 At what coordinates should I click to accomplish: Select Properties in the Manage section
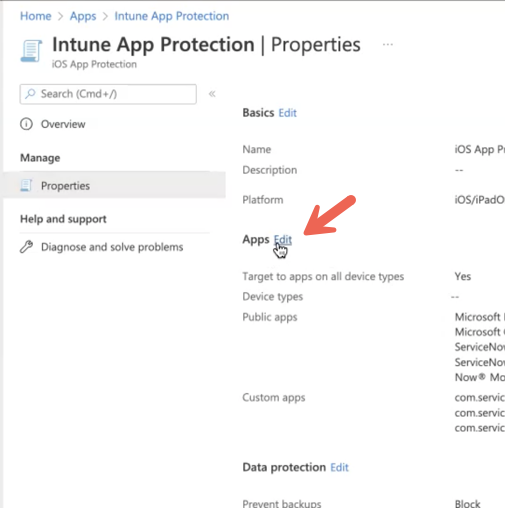[x=114, y=185]
